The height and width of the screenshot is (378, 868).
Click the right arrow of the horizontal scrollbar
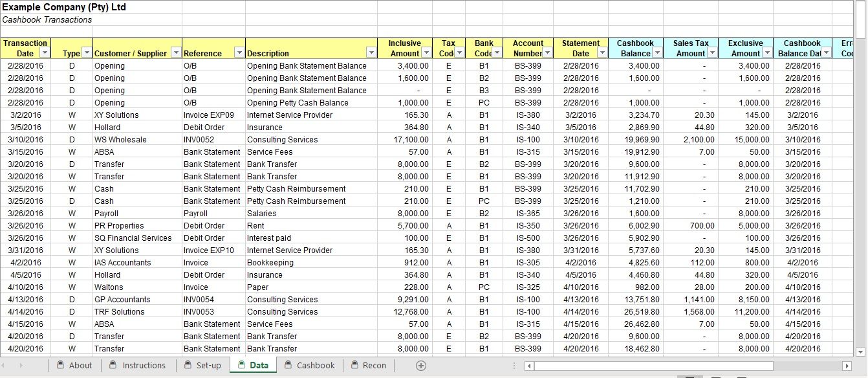tap(847, 365)
